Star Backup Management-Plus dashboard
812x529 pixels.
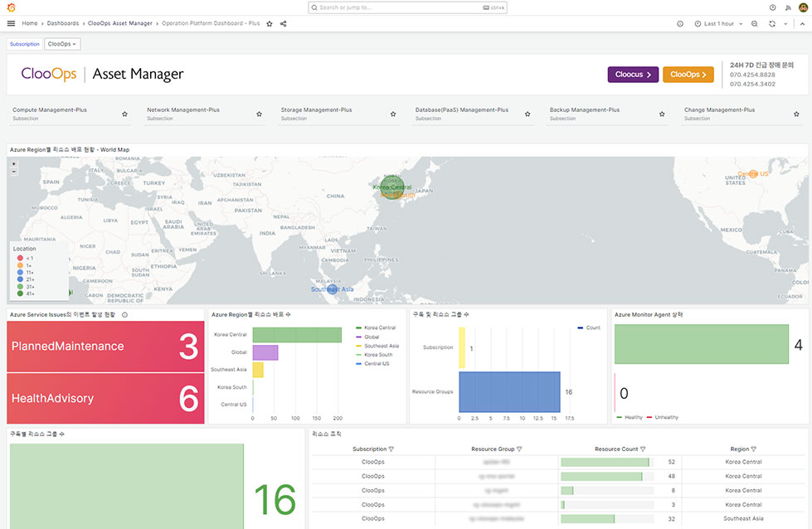(662, 114)
